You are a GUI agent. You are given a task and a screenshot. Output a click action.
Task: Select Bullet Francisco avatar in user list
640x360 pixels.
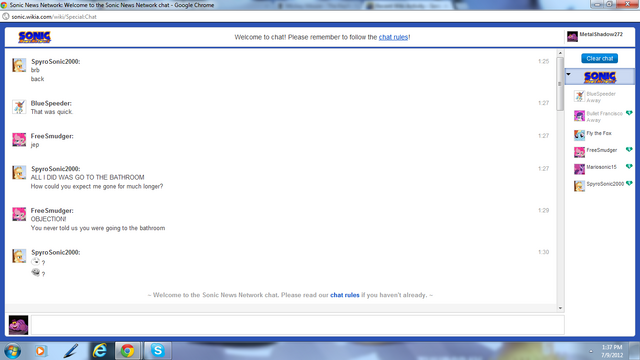coord(579,116)
